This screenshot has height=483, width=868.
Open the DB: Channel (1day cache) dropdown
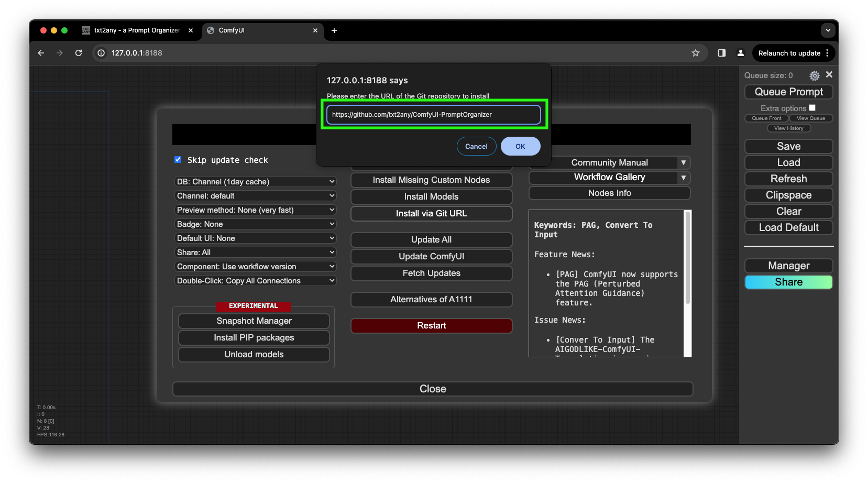pyautogui.click(x=255, y=182)
